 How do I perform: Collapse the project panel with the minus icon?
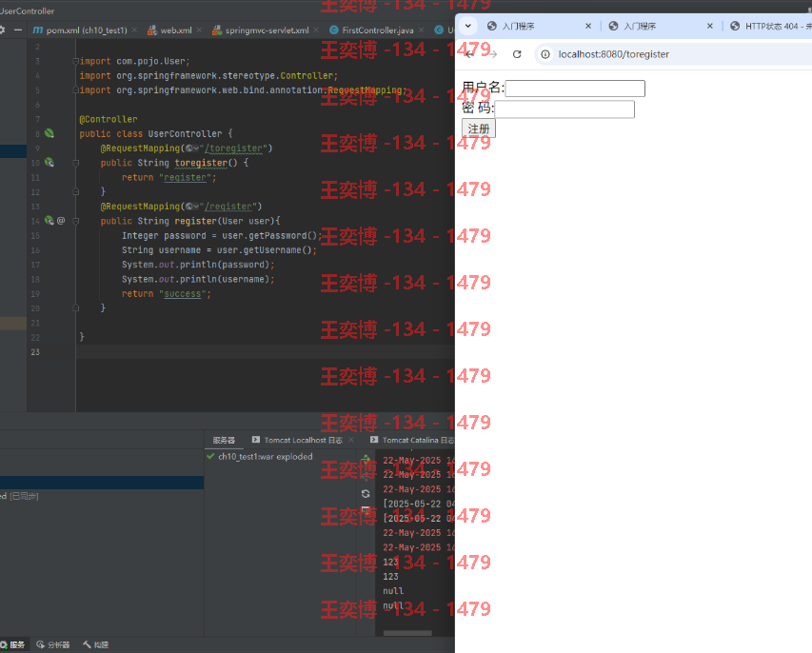pyautogui.click(x=18, y=30)
